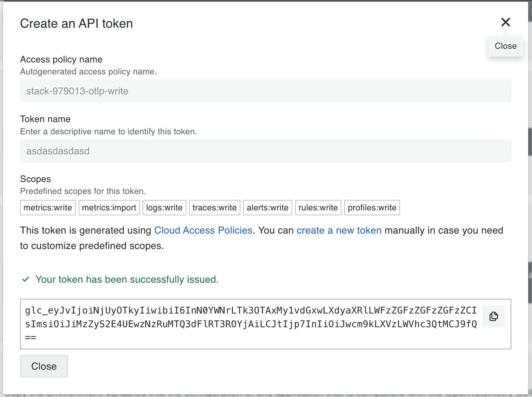Open the Cloud Access Policies link

pyautogui.click(x=203, y=230)
